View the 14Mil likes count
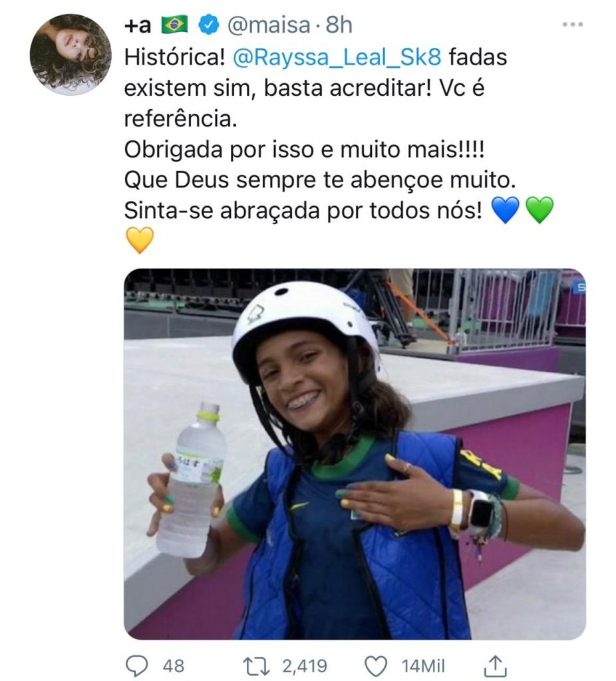 423,666
